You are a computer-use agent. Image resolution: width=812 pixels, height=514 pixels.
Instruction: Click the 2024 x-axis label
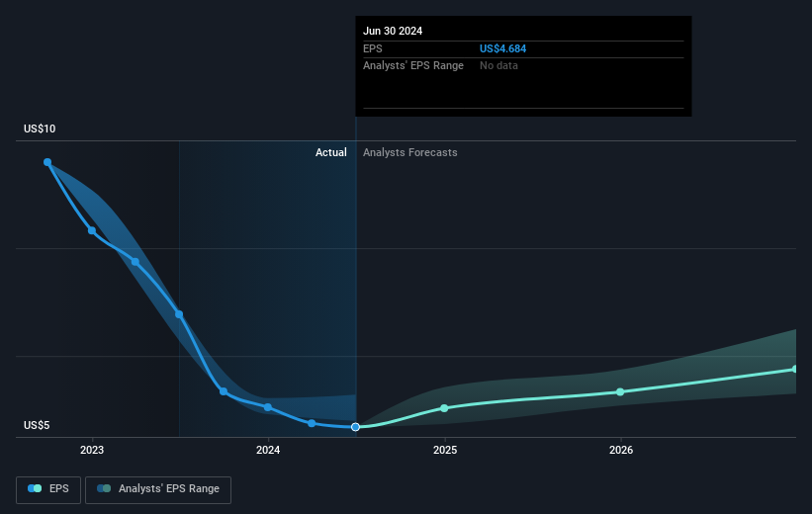[x=268, y=450]
